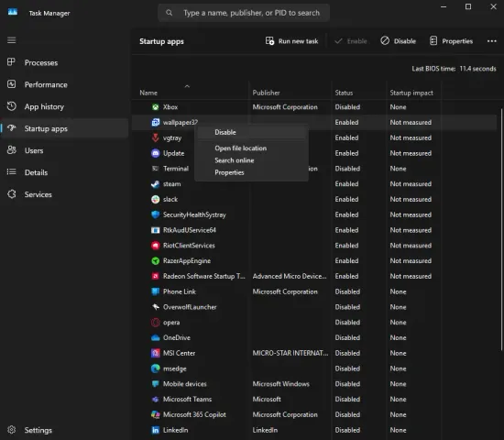
Task: Click the MICRO-STAR INTERNAT... publisher cell
Action: (x=290, y=353)
